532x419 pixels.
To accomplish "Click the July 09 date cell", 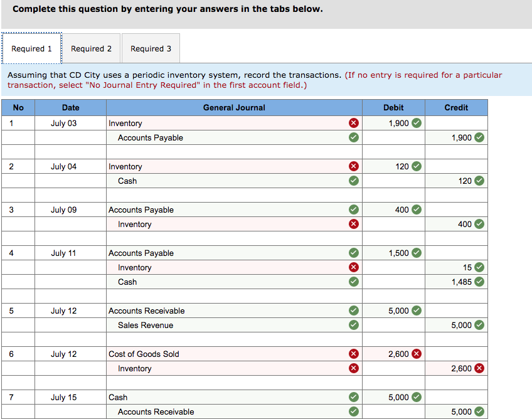I will pos(70,209).
